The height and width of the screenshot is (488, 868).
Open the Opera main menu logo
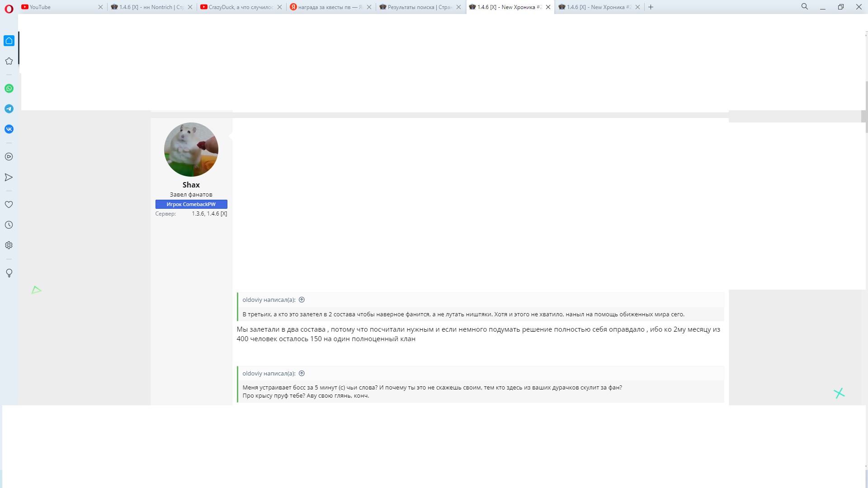click(x=9, y=8)
